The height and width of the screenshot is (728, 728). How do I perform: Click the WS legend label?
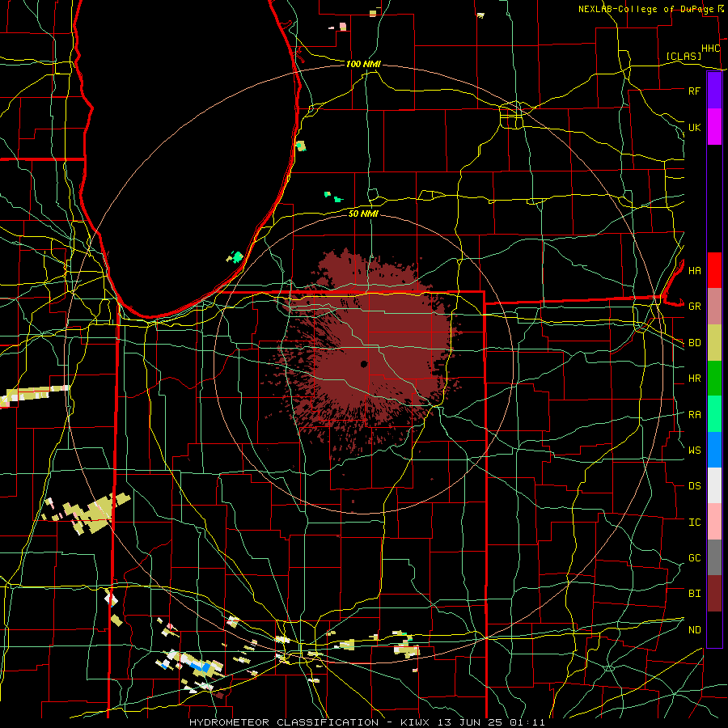(x=694, y=450)
